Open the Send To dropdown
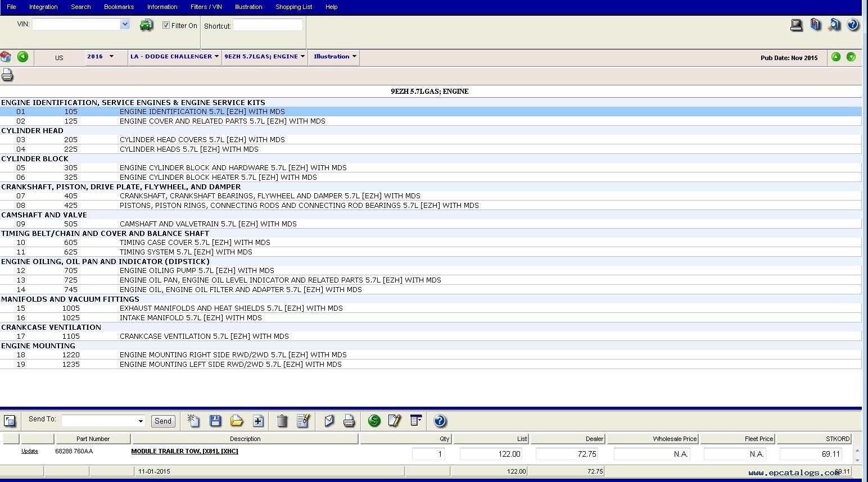Viewport: 868px width, 482px height. [141, 421]
